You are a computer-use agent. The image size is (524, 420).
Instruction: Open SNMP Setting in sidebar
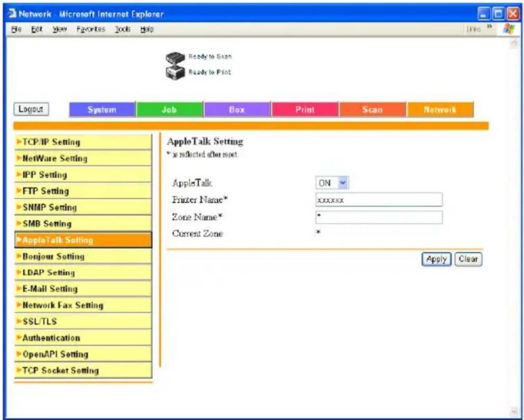tap(83, 208)
